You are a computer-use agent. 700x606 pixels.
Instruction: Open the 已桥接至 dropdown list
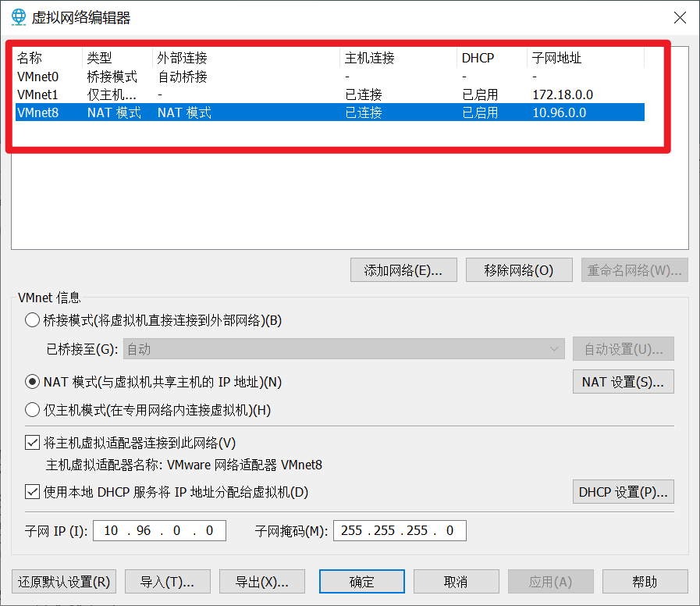343,349
